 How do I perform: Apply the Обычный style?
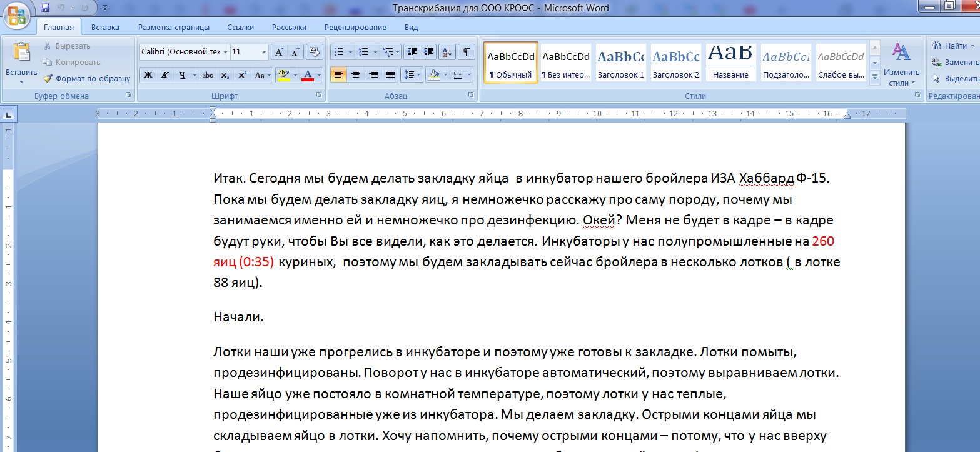pos(511,63)
